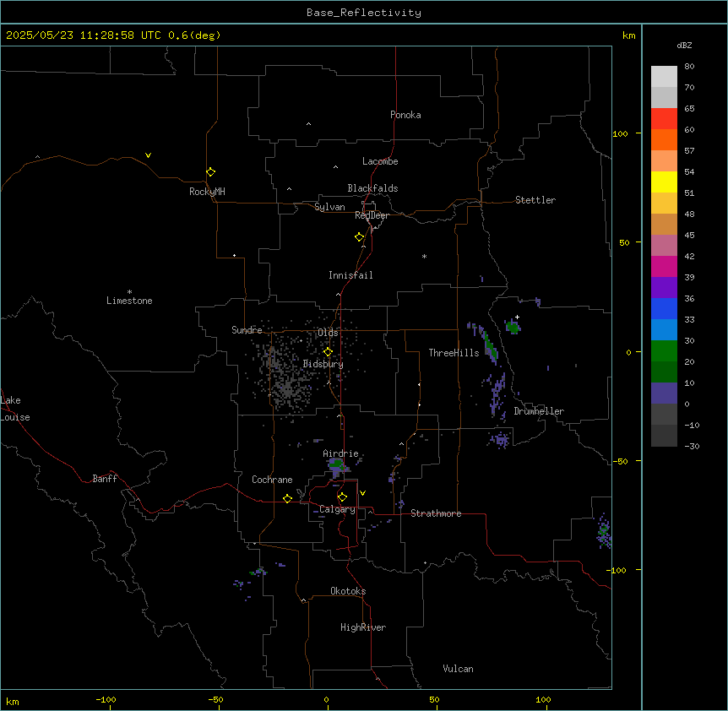Click the asterisk marker above Limestone

pos(129,292)
